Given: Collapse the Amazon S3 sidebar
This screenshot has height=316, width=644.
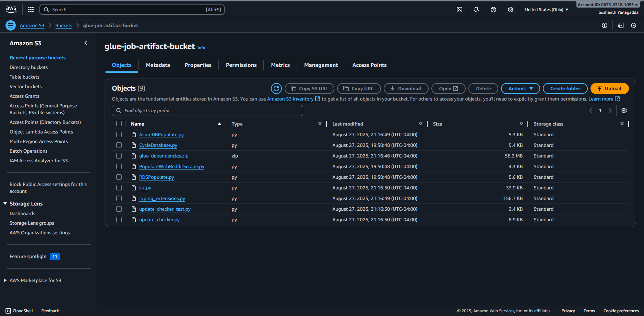Looking at the screenshot, I should click(86, 43).
